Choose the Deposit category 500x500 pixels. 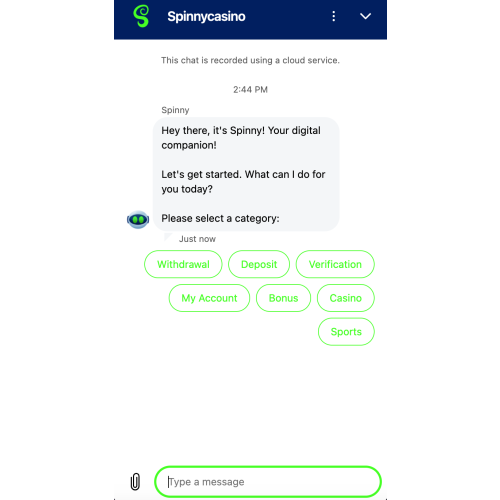(259, 264)
